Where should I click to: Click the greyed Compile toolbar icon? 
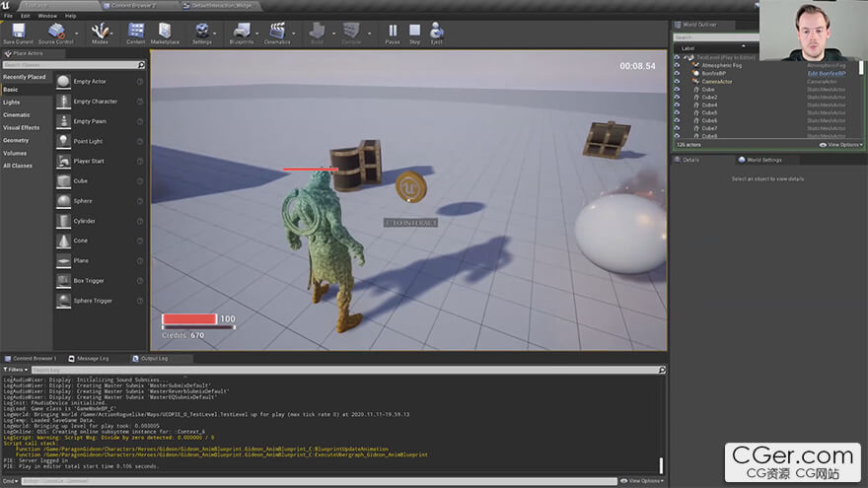[x=351, y=31]
